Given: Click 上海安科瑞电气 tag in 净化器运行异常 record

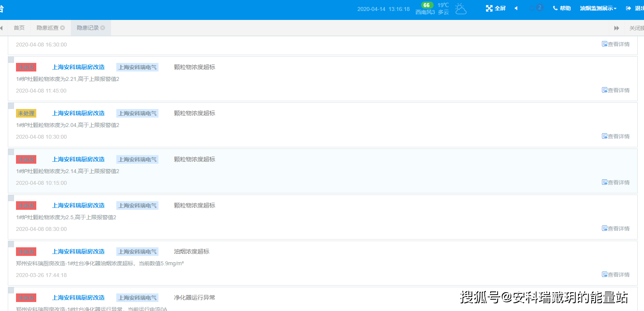Looking at the screenshot, I should [137, 298].
